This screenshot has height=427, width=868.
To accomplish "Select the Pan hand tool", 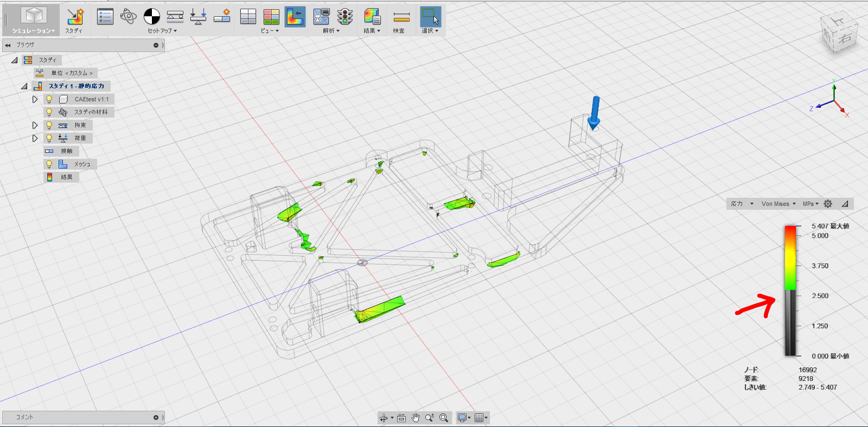I will pyautogui.click(x=416, y=418).
